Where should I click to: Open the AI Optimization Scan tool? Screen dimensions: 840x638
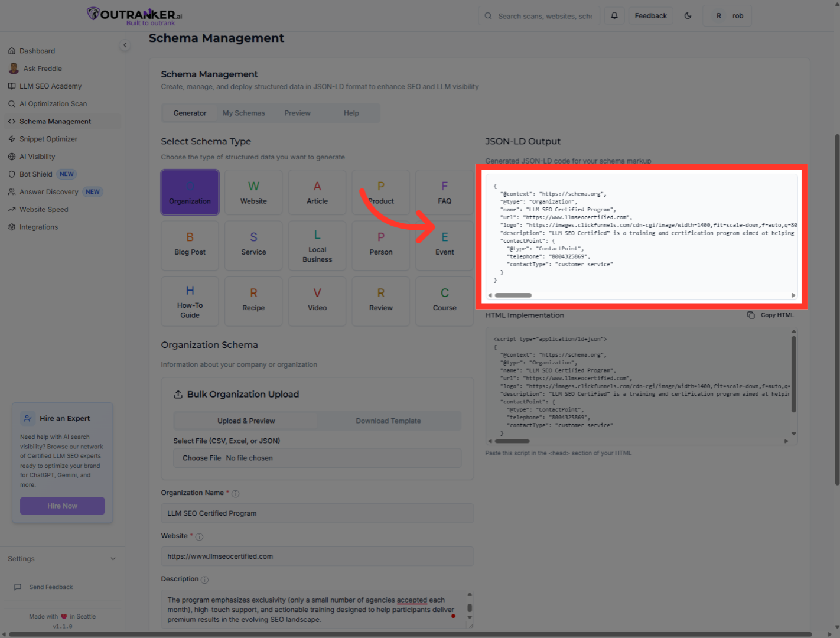pos(53,103)
